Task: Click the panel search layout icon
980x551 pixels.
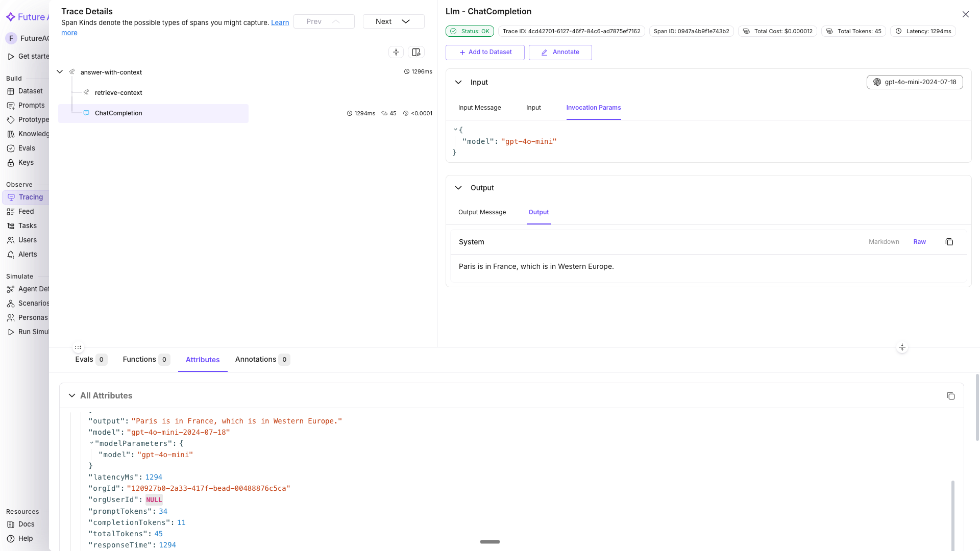Action: 416,52
